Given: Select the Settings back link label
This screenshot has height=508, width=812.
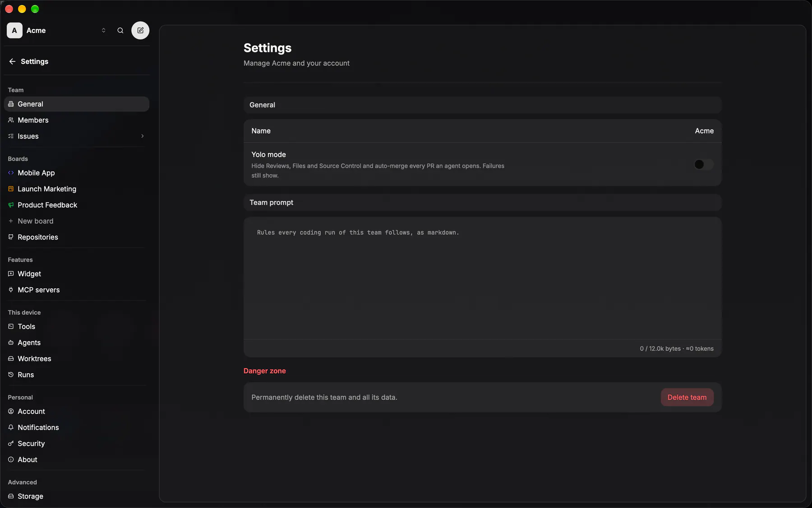Looking at the screenshot, I should point(34,61).
